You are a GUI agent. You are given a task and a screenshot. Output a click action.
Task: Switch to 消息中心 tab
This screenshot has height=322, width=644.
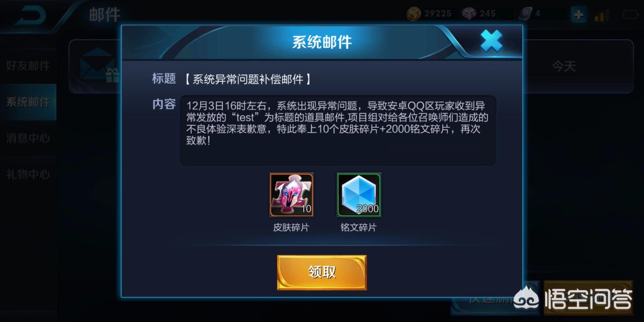(x=28, y=138)
